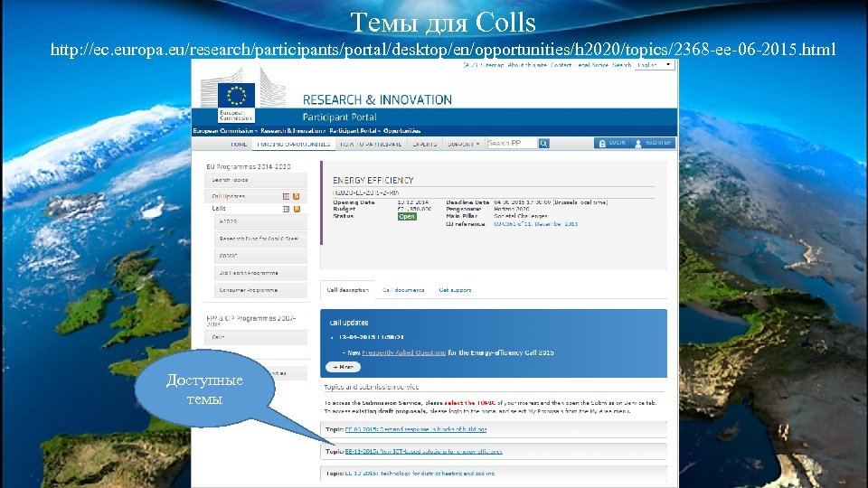Open topic Demand response in blocks of buildings
The height and width of the screenshot is (488, 868).
click(x=416, y=429)
